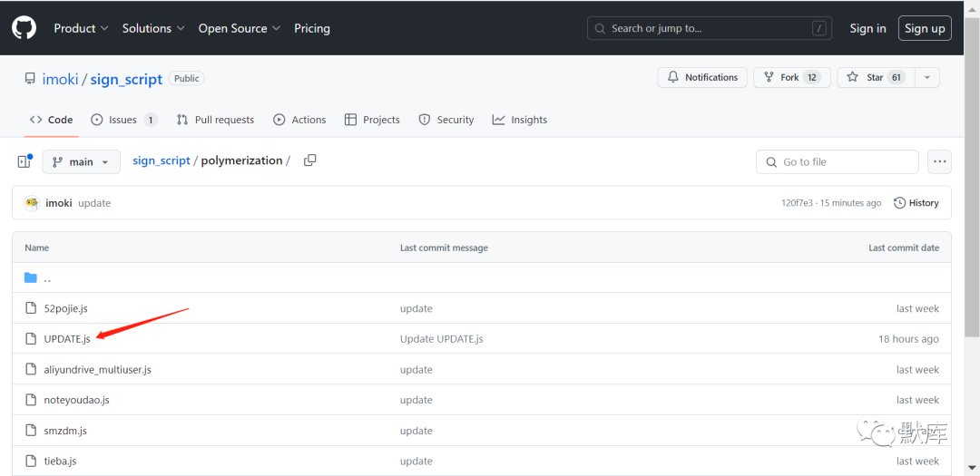Click the parent folder icon

tap(31, 278)
